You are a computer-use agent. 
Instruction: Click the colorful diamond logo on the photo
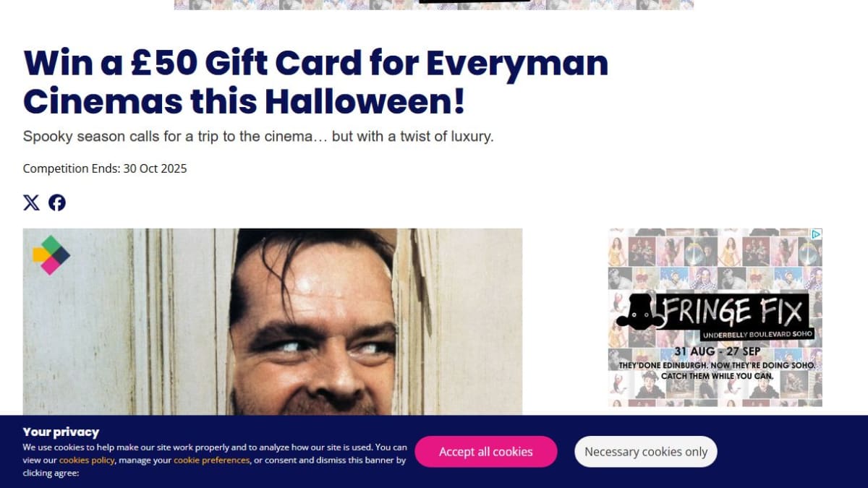[51, 255]
